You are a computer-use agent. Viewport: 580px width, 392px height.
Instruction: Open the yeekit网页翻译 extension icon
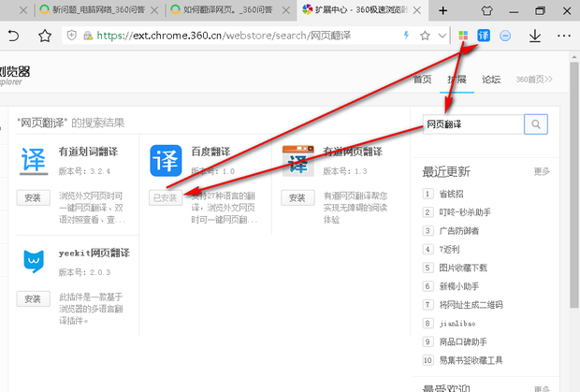[x=34, y=261]
